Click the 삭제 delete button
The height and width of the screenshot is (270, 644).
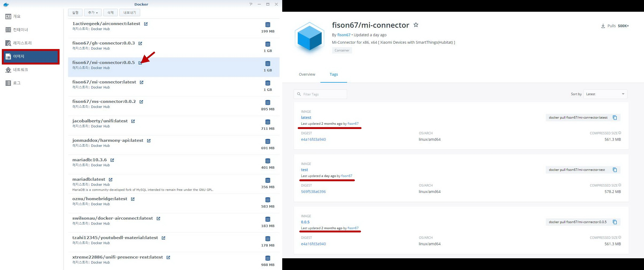click(x=111, y=13)
